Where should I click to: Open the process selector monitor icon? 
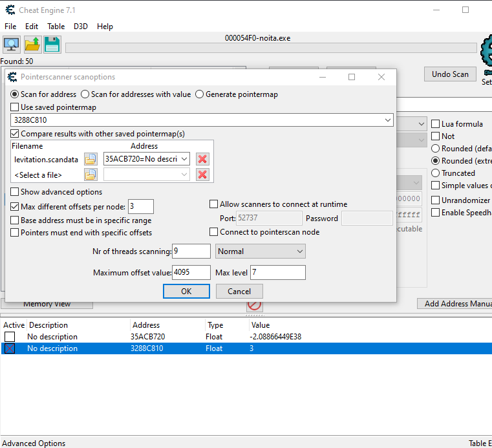pyautogui.click(x=12, y=45)
